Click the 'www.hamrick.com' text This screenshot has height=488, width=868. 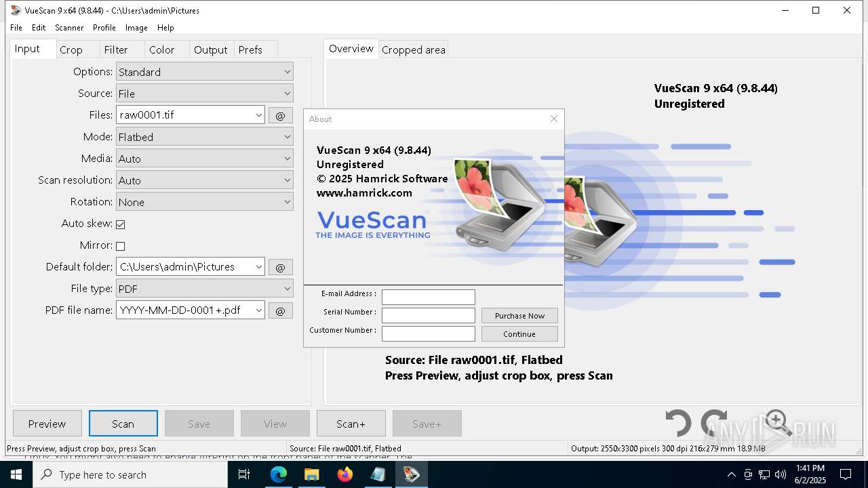pyautogui.click(x=364, y=193)
